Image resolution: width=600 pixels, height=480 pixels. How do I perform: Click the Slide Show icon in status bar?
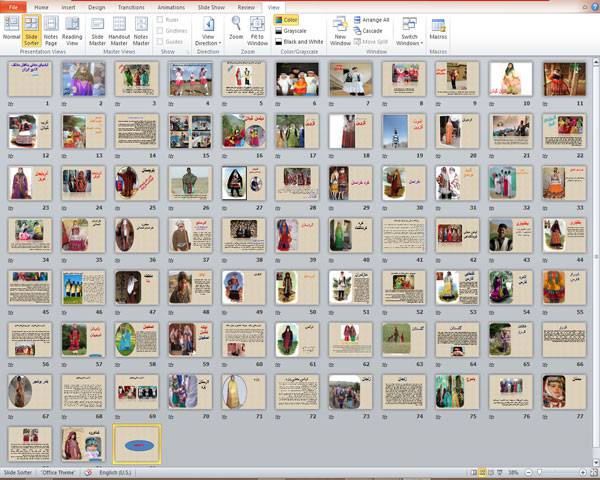point(500,473)
